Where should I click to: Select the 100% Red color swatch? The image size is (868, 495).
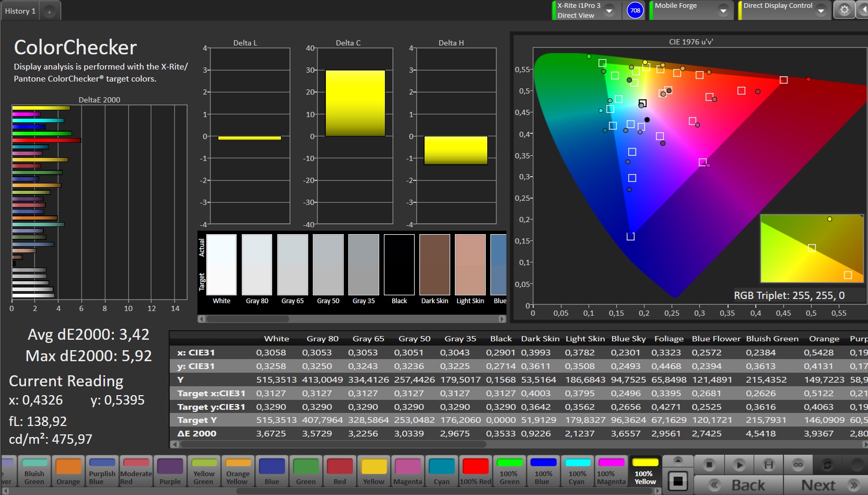[x=475, y=471]
